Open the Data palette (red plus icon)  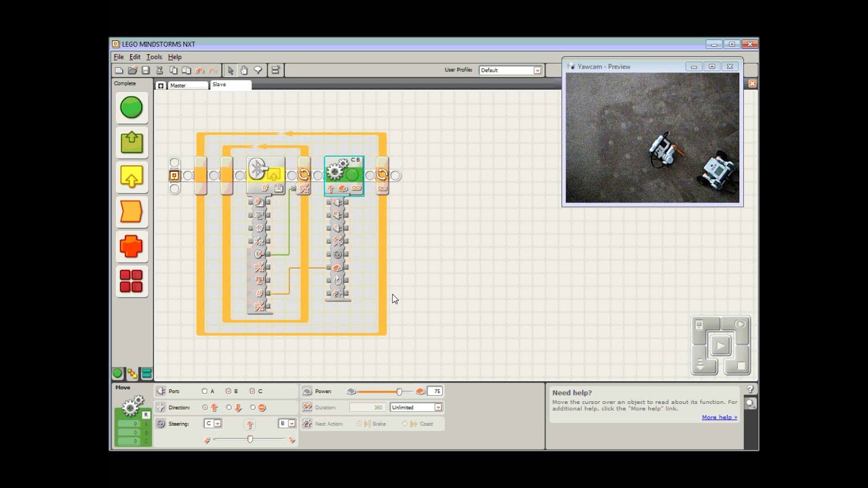click(x=132, y=247)
